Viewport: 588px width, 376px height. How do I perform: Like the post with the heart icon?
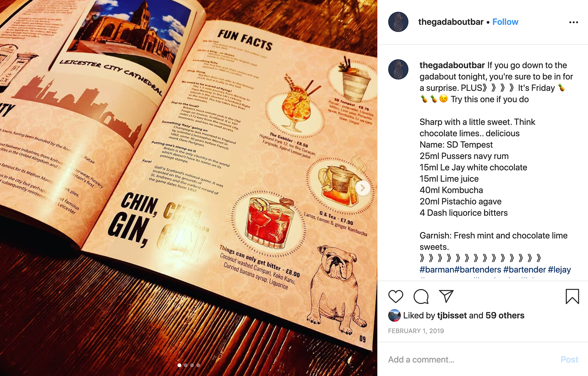point(395,296)
